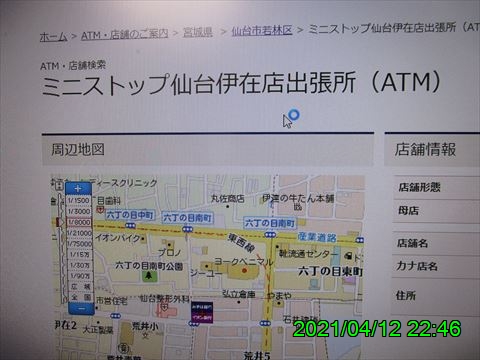Click the ヨークベニマル label on the map
The height and width of the screenshot is (360, 480).
coord(244,262)
